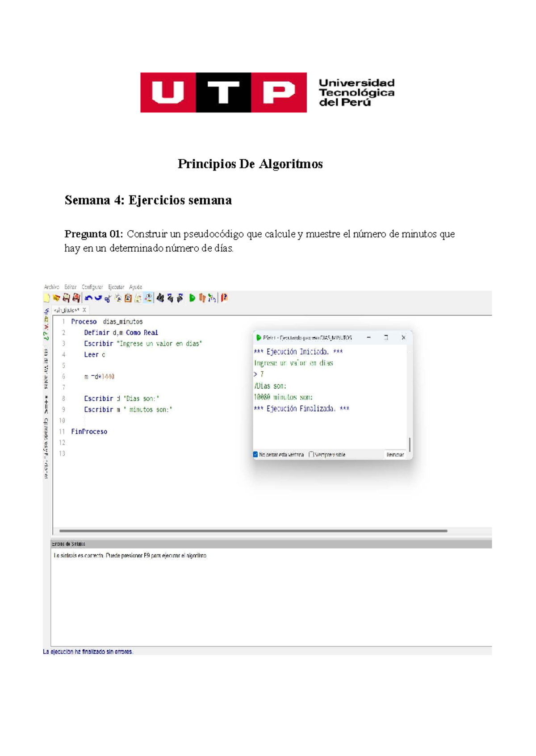Close the sin_titulo tab with its X

tap(84, 310)
